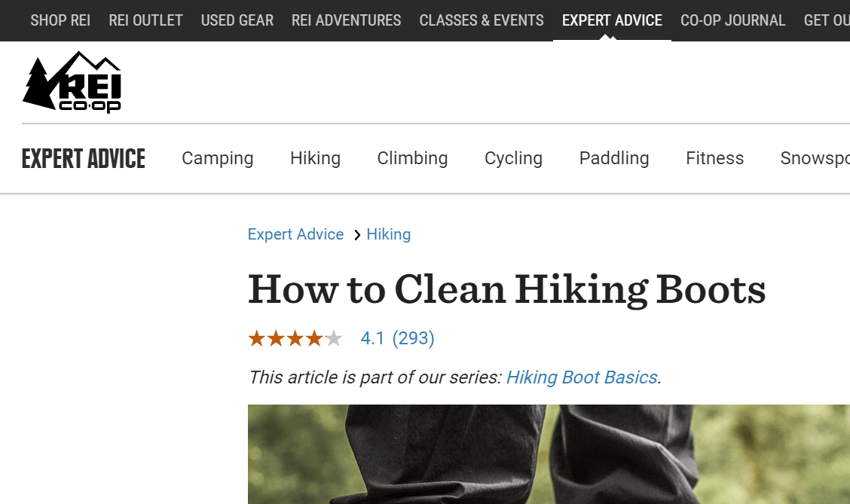
Task: Choose the Hiking category in subnav
Action: pyautogui.click(x=315, y=158)
